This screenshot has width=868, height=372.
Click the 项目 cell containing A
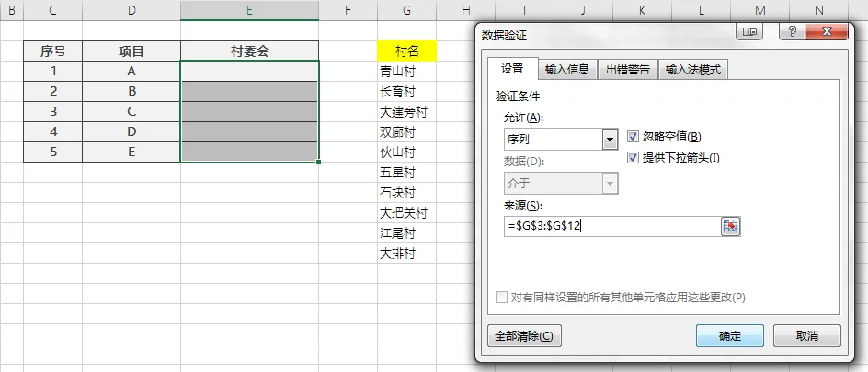pos(131,72)
